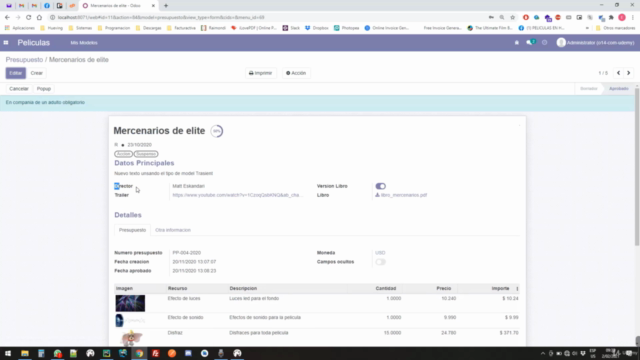Open Otros marcadores folder
The height and width of the screenshot is (360, 640).
(616, 28)
